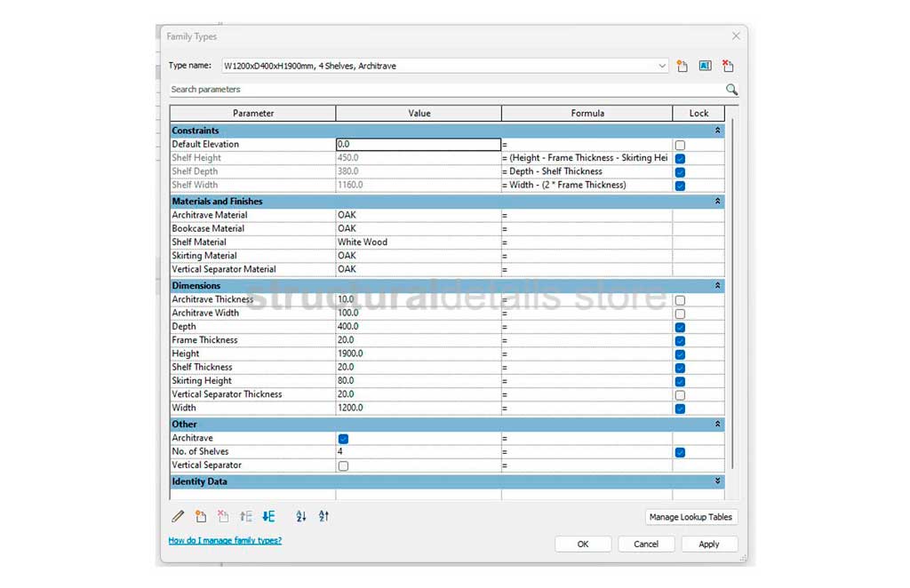Click the New Type icon beside Type name

pyautogui.click(x=682, y=66)
